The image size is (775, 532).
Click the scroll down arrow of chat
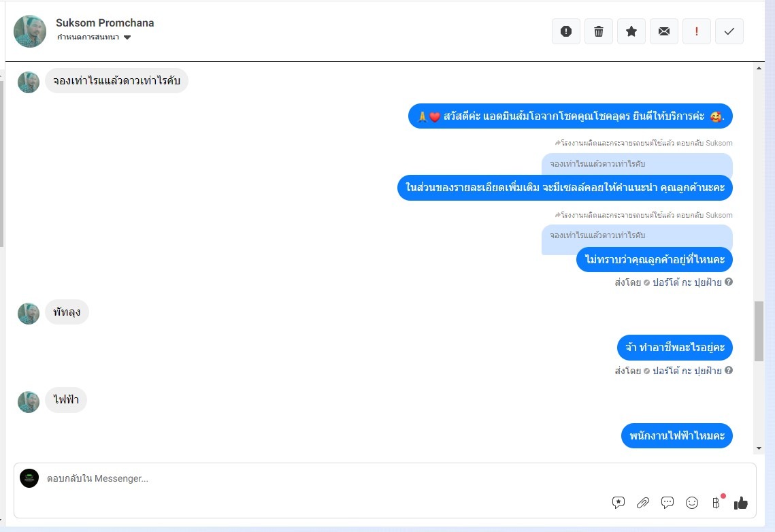click(x=759, y=448)
